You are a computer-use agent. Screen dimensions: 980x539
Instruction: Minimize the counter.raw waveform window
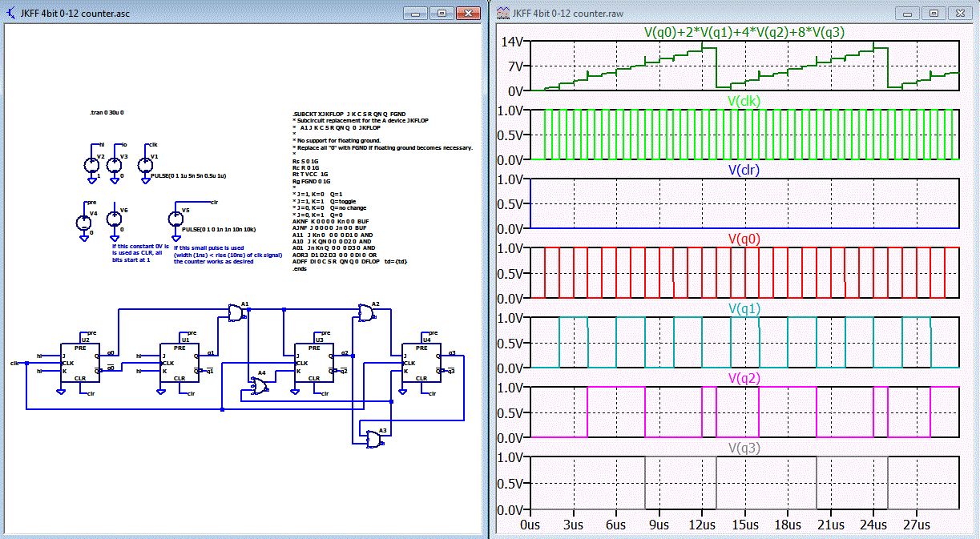[909, 13]
